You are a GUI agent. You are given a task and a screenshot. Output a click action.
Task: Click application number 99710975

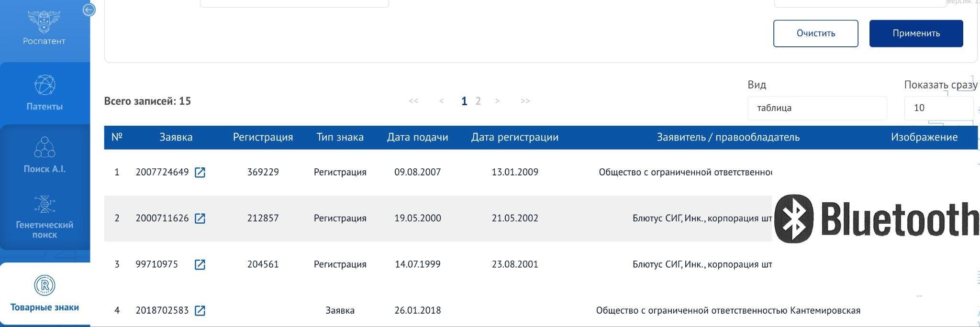(x=156, y=264)
